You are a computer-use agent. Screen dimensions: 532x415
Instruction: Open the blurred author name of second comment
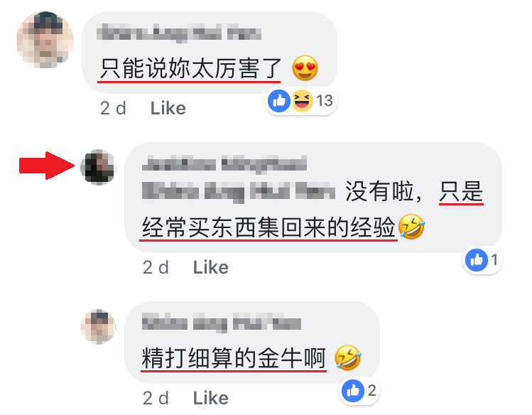tap(224, 163)
